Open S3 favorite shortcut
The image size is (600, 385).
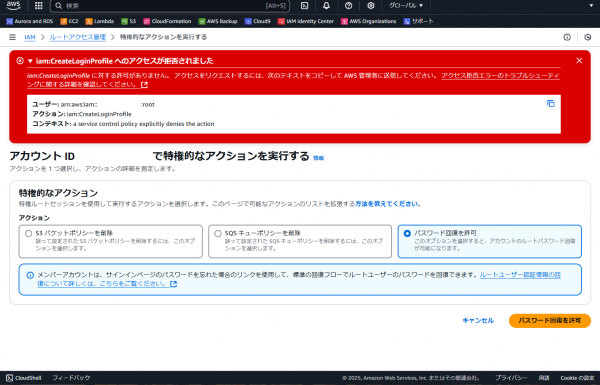[129, 21]
